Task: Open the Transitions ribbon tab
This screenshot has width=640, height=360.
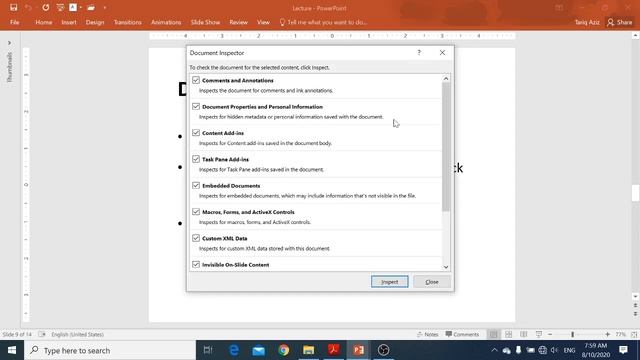Action: pyautogui.click(x=128, y=22)
